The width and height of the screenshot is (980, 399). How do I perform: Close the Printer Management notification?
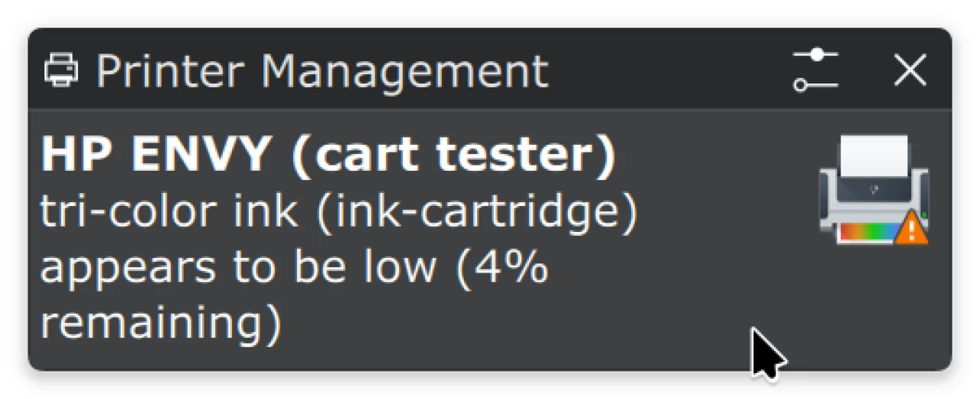[x=910, y=70]
